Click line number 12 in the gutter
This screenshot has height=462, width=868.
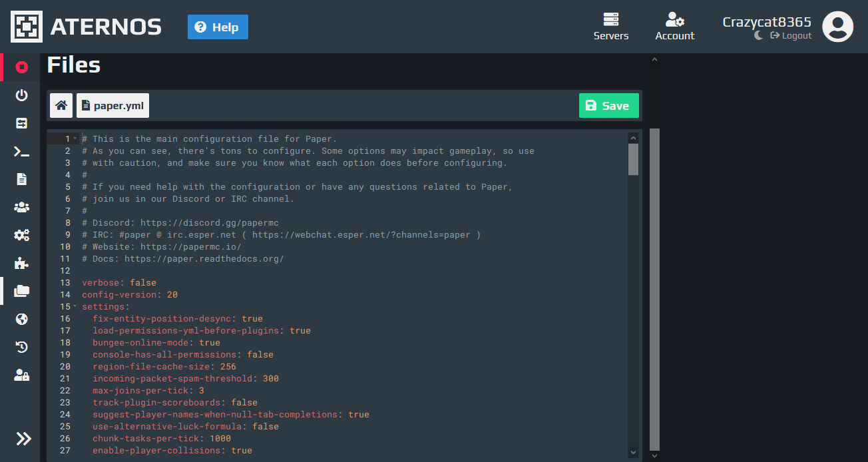tap(65, 270)
